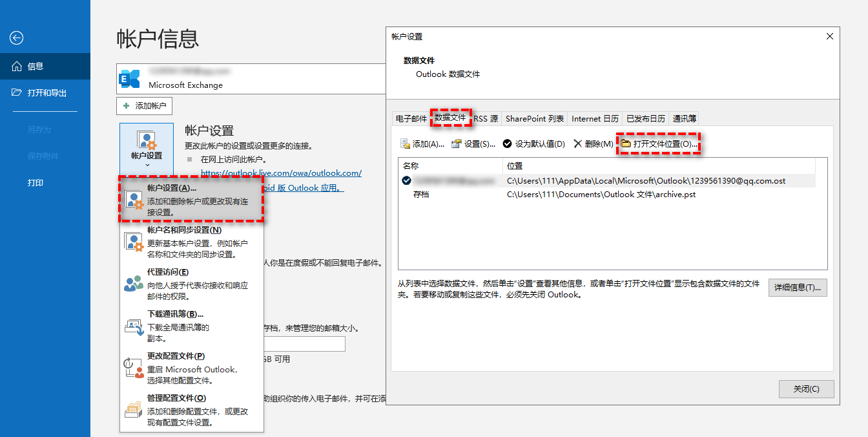Viewport: 868px width, 437px height.
Task: Switch to the RSS 源 tab
Action: [x=486, y=119]
